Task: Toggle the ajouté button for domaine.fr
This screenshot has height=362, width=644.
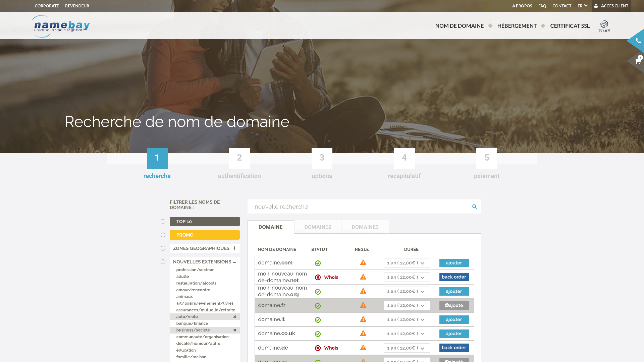Action: pyautogui.click(x=454, y=305)
